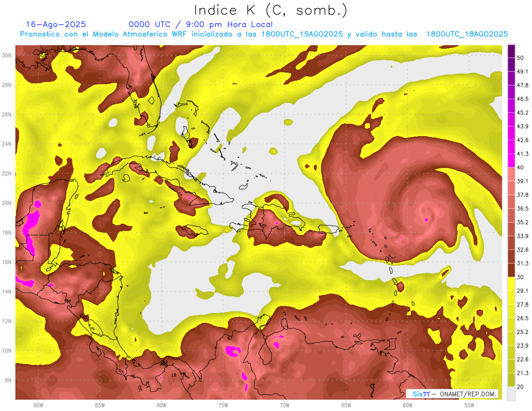Viewport: 532px width, 411px height.
Task: Click the 16N latitude label
Action: pyautogui.click(x=7, y=262)
